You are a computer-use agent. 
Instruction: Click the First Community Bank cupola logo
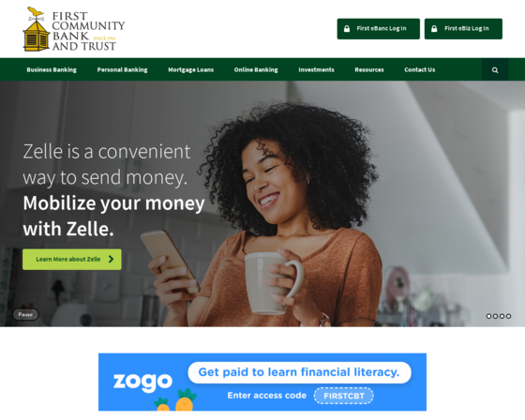(x=37, y=29)
